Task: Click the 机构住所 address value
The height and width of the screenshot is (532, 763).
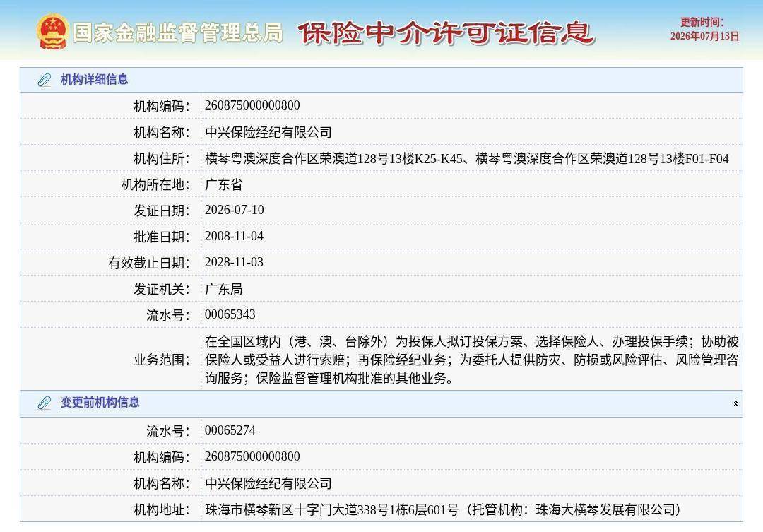Action: pyautogui.click(x=467, y=159)
